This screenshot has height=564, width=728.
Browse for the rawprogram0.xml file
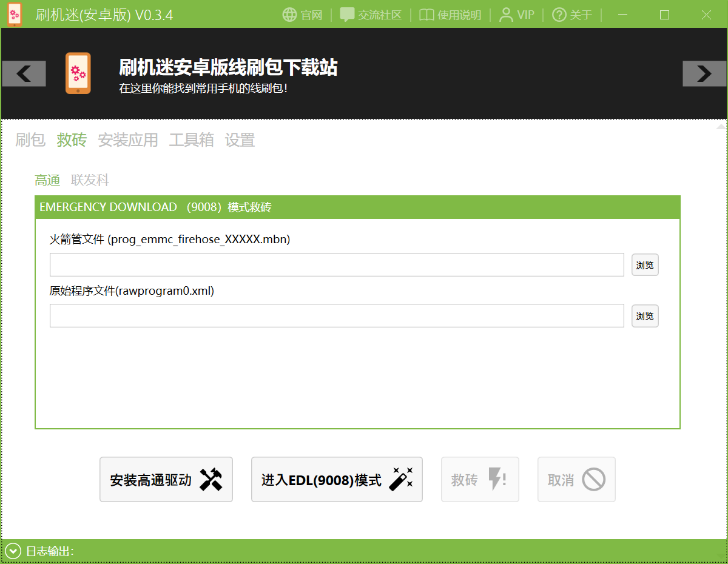click(645, 316)
